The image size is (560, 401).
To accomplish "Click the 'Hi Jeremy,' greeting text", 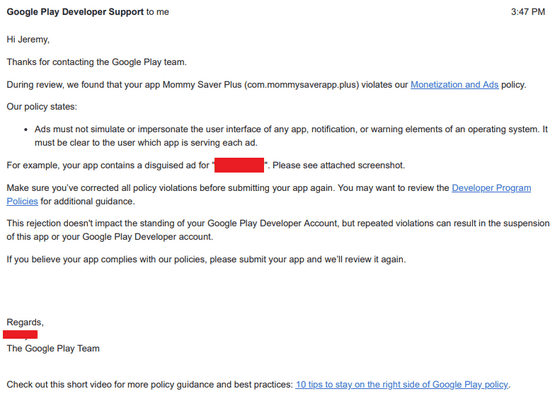I will click(28, 39).
